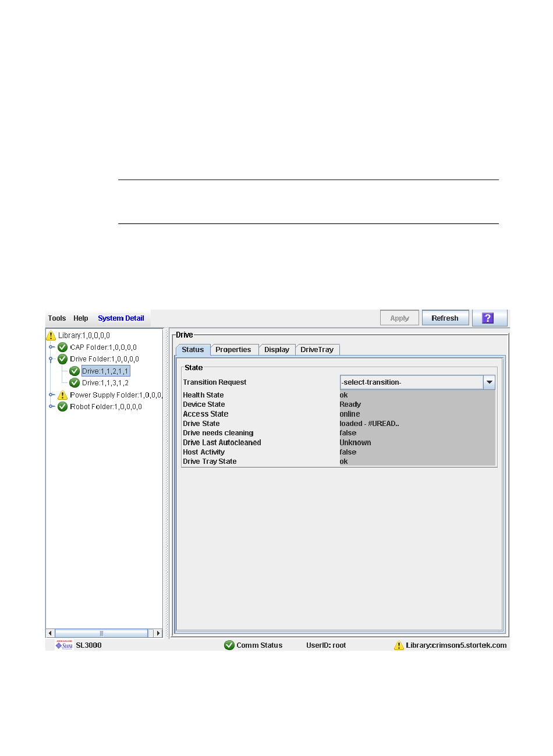Click the Drive:1,1,2,1,1 status check icon
This screenshot has width=553, height=756.
pyautogui.click(x=75, y=371)
